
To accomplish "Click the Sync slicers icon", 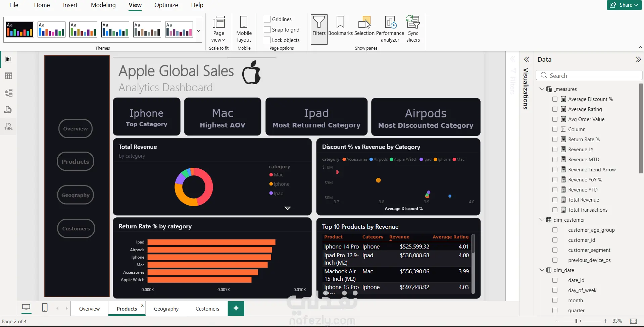I will point(413,29).
